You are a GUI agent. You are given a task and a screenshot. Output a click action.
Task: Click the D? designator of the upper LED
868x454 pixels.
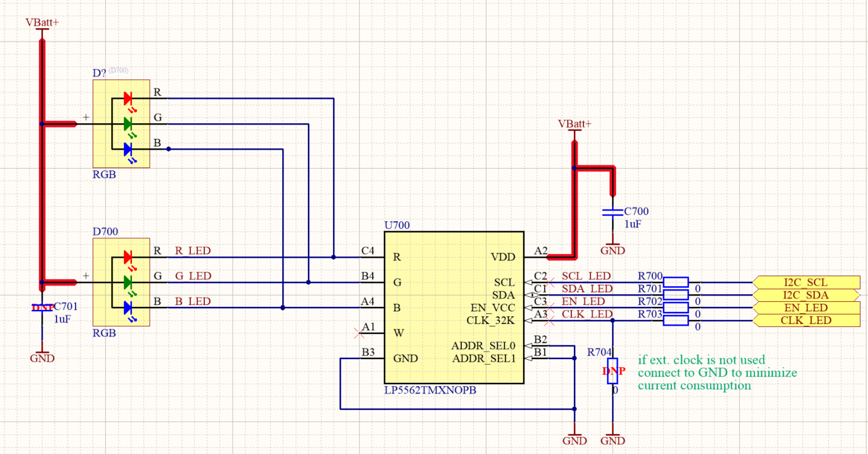[99, 73]
